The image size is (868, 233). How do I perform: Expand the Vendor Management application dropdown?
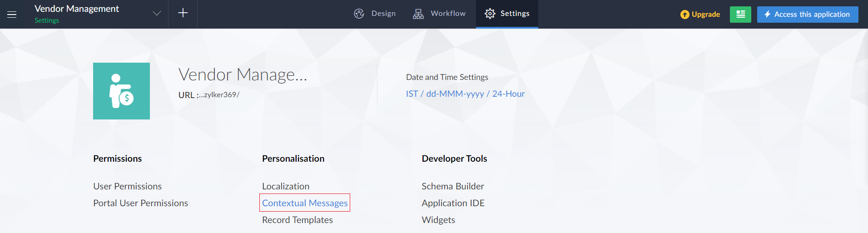click(x=157, y=13)
